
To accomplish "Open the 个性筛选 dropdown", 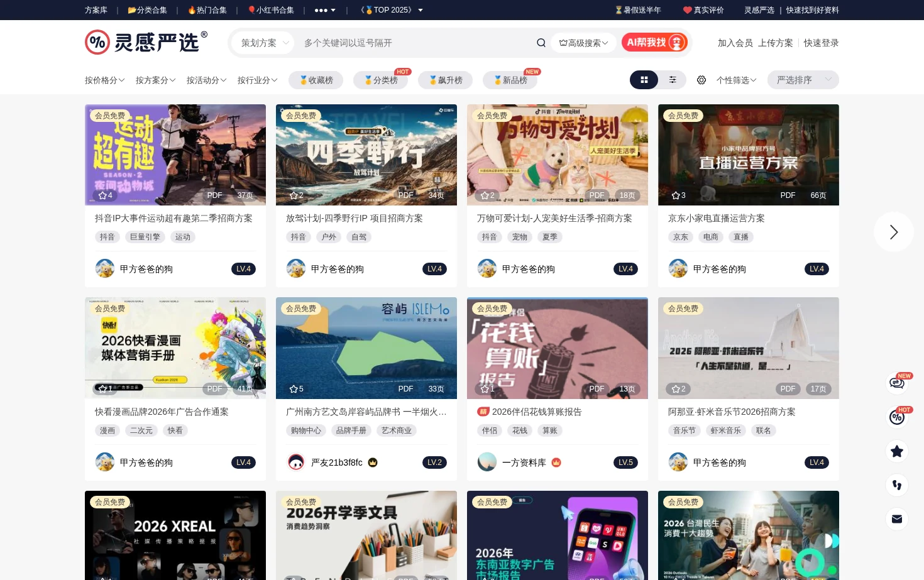I will pos(736,80).
